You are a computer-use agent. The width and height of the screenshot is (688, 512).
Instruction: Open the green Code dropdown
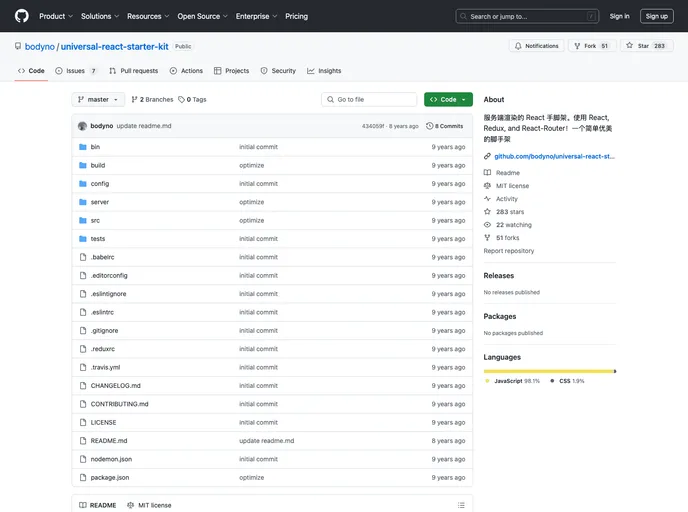click(x=447, y=100)
